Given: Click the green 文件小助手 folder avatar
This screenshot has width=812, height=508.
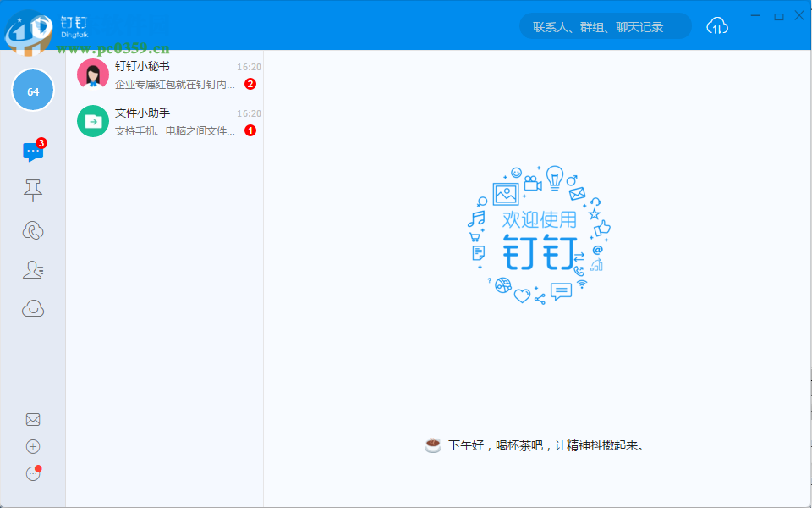Looking at the screenshot, I should pos(93,121).
